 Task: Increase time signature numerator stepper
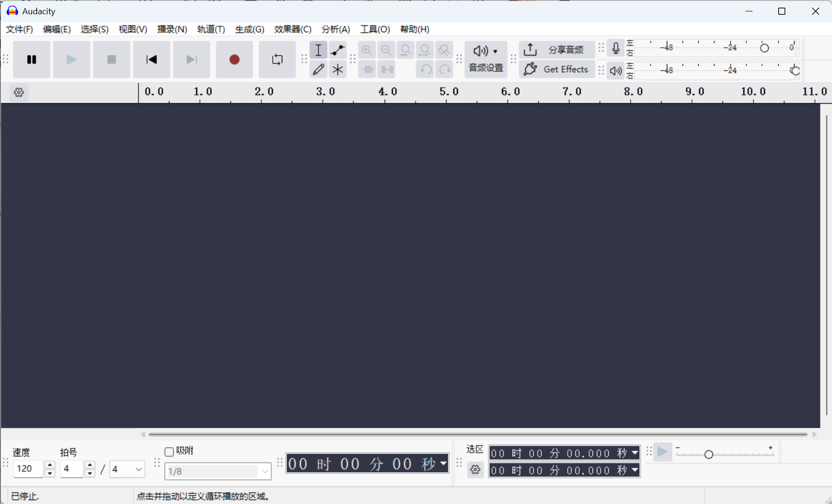90,465
